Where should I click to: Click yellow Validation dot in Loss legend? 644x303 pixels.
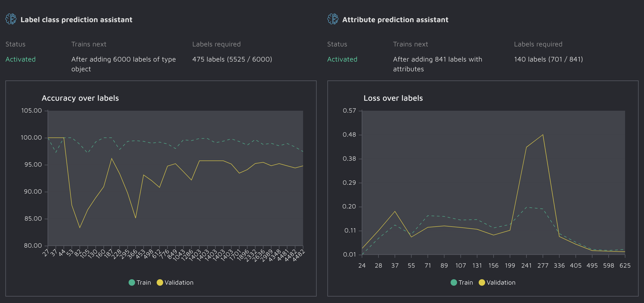point(482,282)
